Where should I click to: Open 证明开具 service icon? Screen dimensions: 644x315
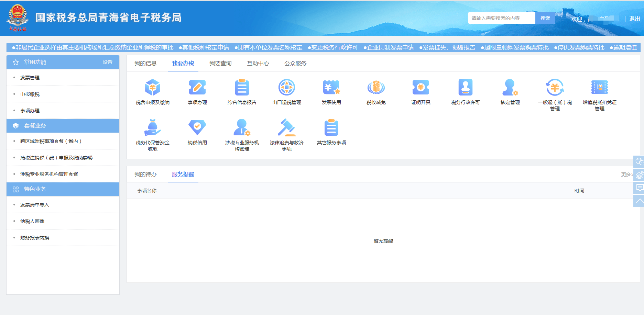point(420,92)
